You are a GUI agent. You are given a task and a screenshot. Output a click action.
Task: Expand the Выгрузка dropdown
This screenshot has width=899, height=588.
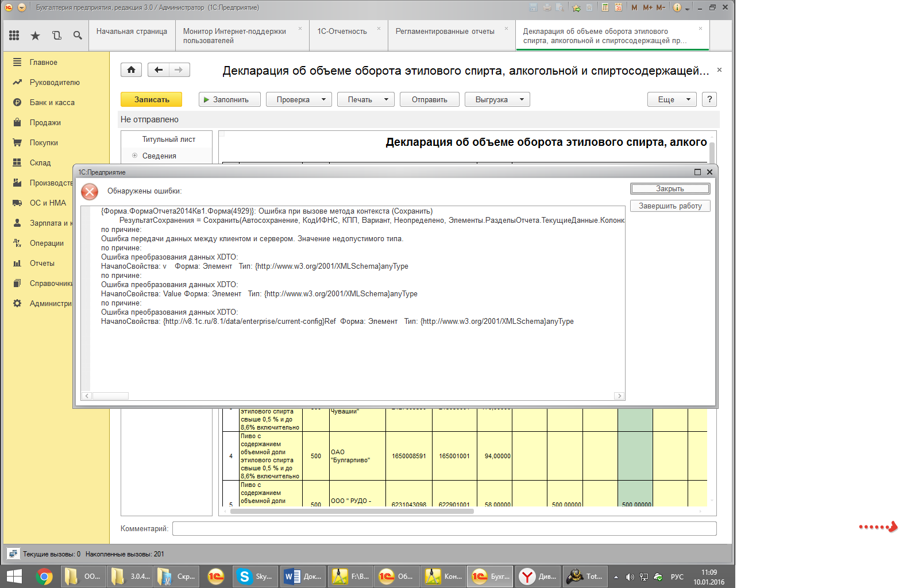pos(497,99)
